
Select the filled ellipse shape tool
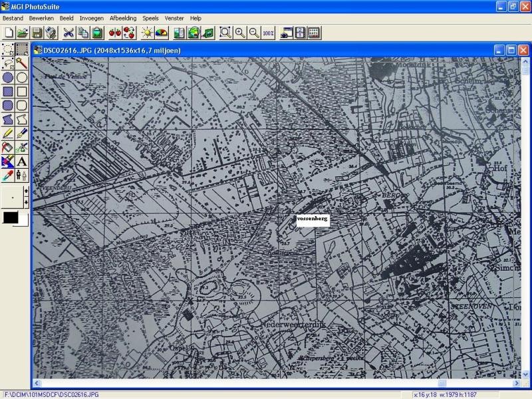coord(7,77)
